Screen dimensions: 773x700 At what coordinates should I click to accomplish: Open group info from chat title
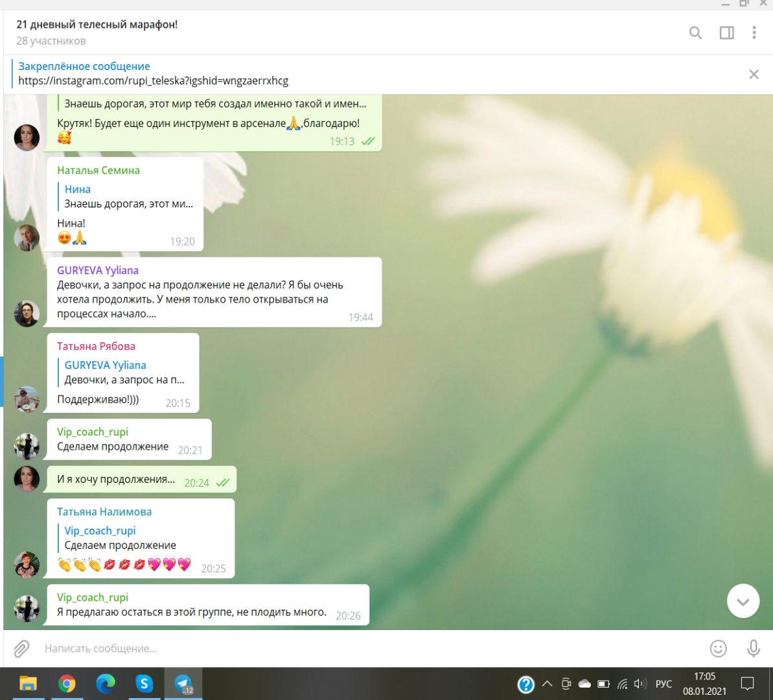click(97, 24)
